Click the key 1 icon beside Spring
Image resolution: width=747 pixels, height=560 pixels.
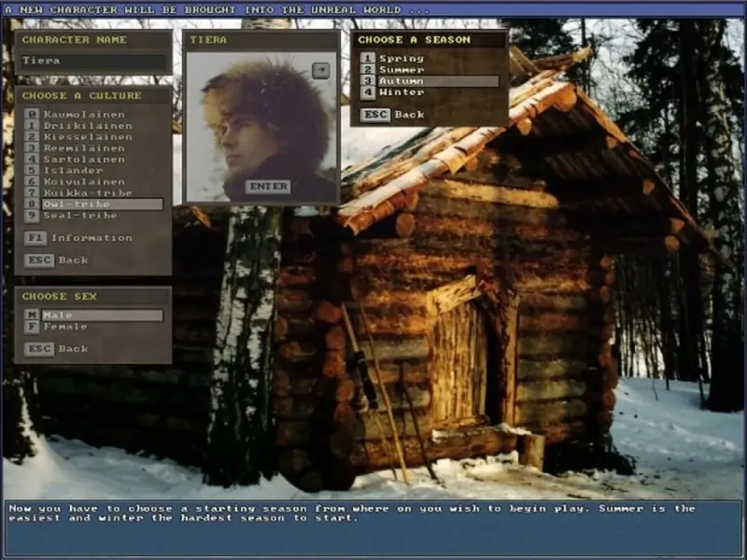pos(367,58)
